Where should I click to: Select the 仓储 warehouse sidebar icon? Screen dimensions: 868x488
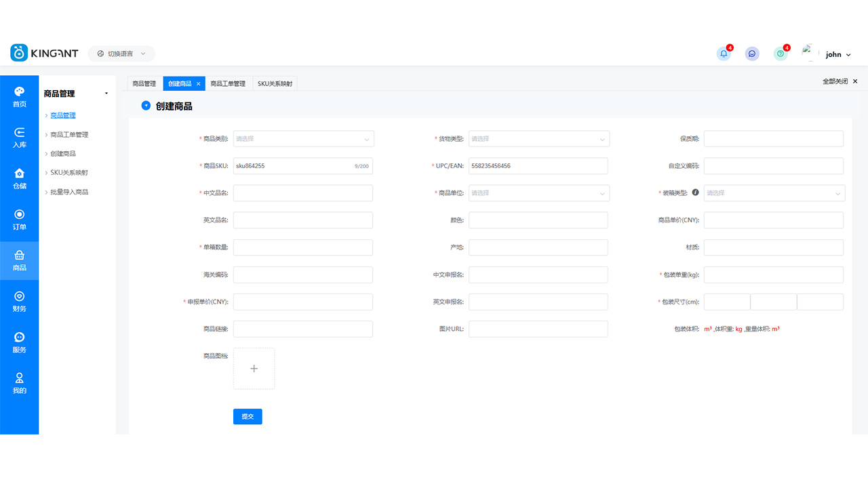coord(19,178)
